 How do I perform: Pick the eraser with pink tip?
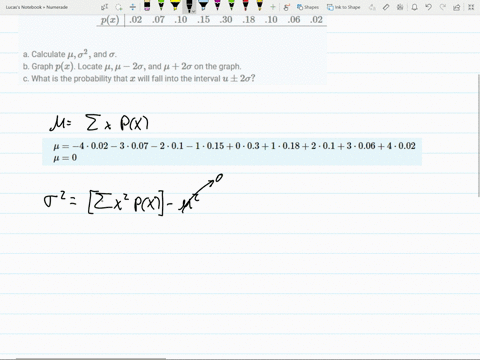click(x=147, y=5)
